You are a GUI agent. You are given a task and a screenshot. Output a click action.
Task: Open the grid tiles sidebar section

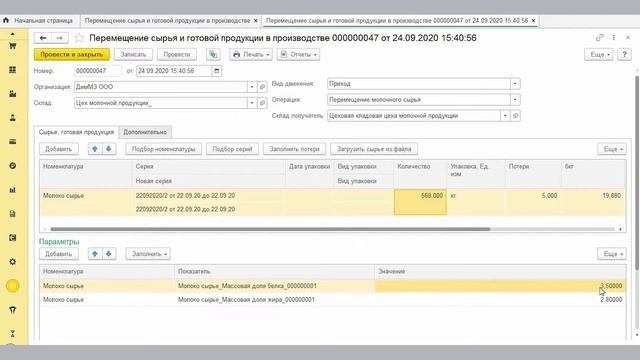(13, 70)
